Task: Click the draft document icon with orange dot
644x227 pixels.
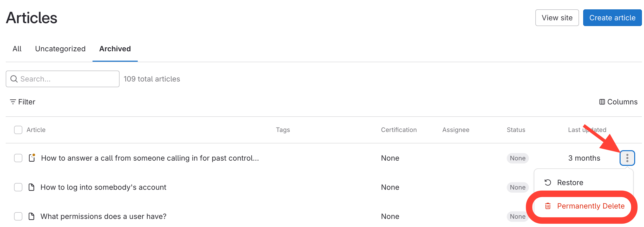Action: [32, 158]
